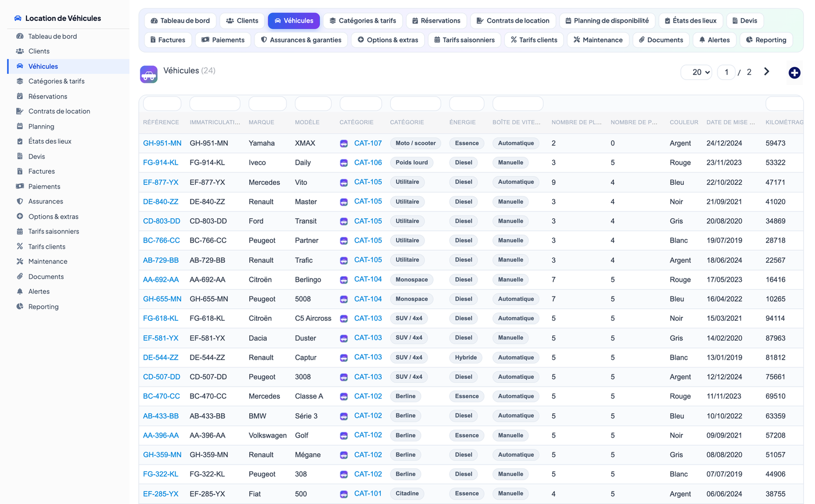815x504 pixels.
Task: Open the Planning de disponibilité tab
Action: [x=607, y=21]
